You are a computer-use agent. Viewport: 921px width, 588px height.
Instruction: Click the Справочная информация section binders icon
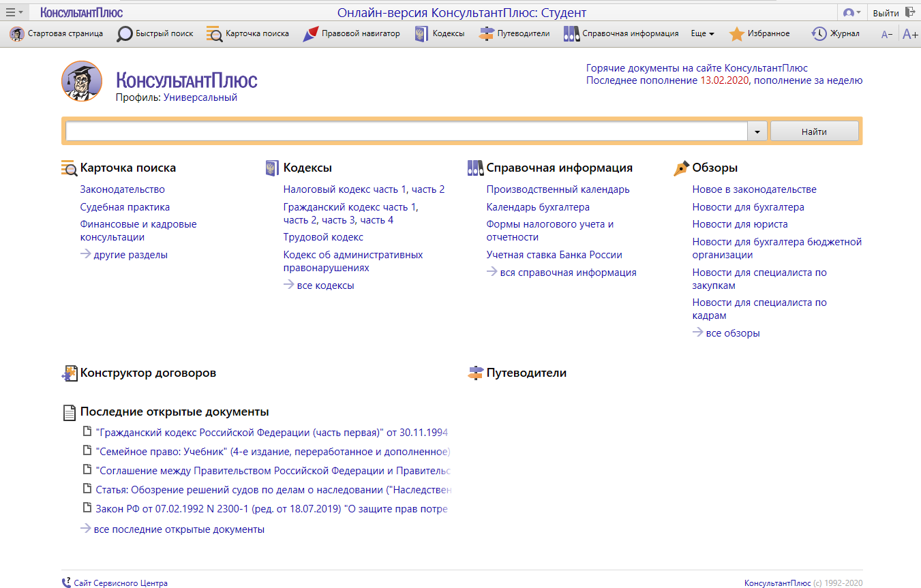pyautogui.click(x=475, y=168)
